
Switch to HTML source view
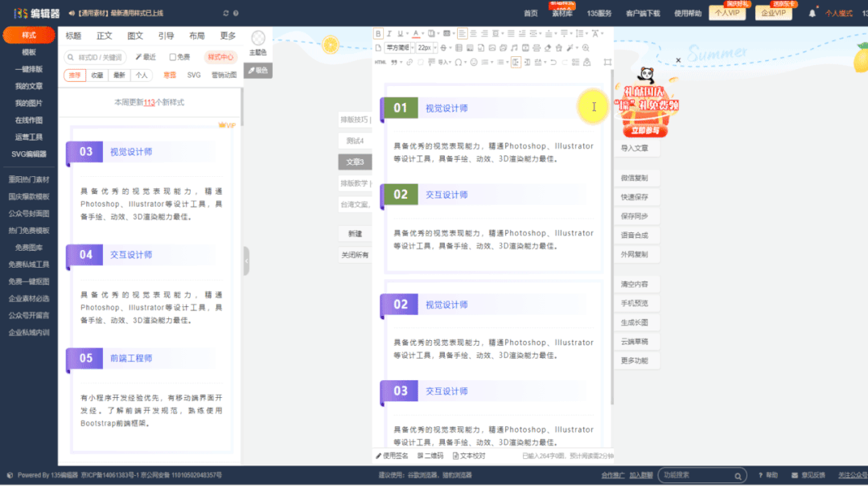click(x=379, y=61)
